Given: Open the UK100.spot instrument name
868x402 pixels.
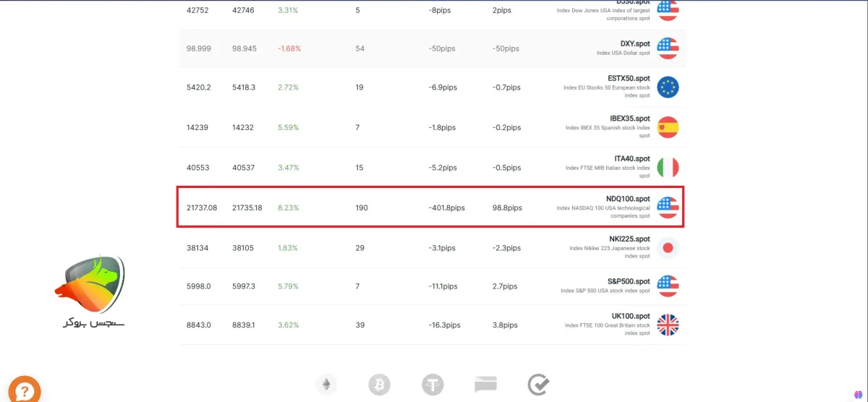Looking at the screenshot, I should click(631, 317).
